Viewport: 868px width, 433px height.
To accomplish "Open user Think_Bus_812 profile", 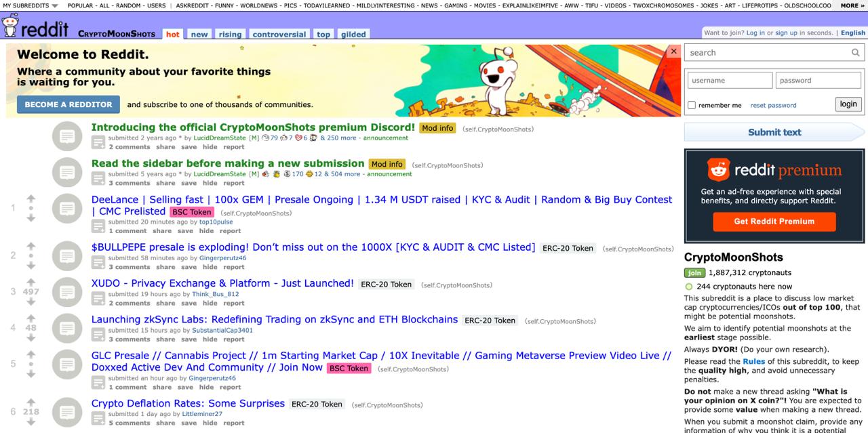I will [x=216, y=294].
